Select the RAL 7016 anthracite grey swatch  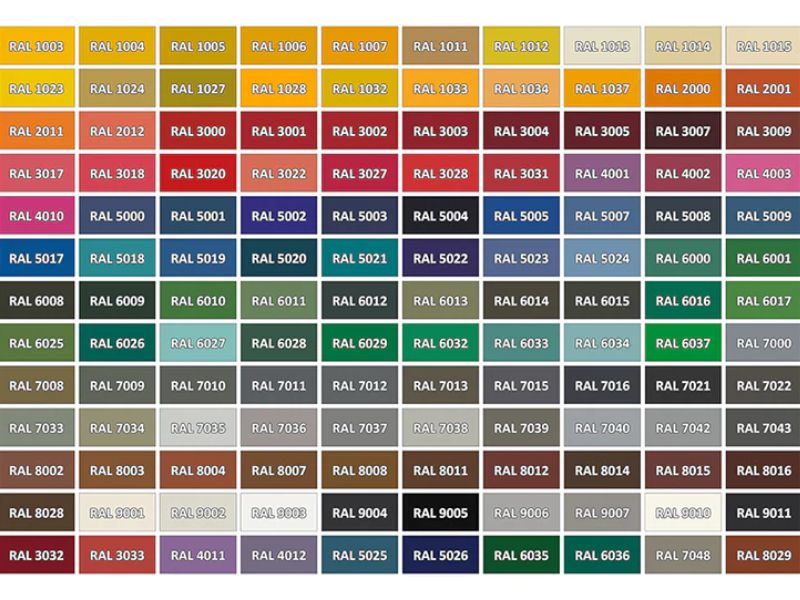pos(602,386)
